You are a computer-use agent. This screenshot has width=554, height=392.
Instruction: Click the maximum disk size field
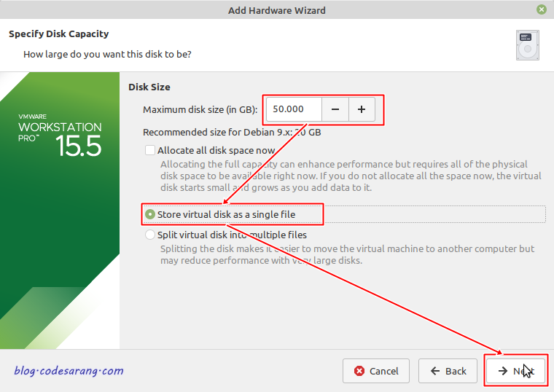(294, 109)
